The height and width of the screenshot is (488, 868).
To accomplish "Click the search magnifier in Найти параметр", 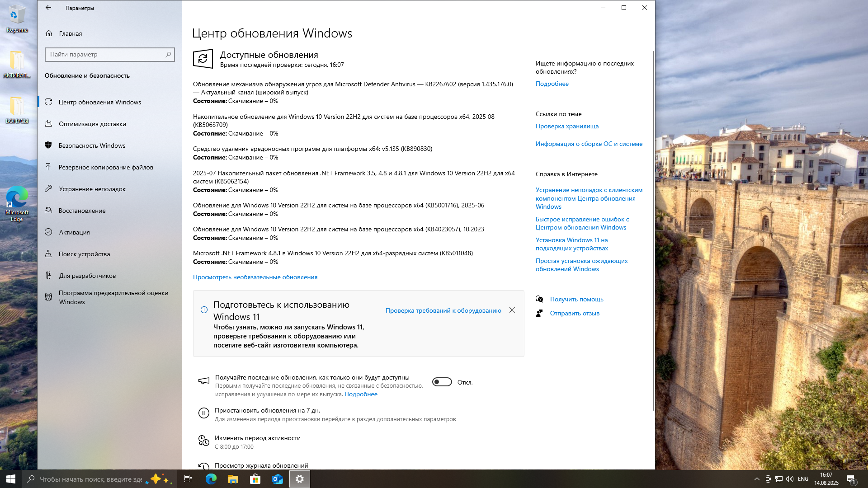I will point(168,54).
